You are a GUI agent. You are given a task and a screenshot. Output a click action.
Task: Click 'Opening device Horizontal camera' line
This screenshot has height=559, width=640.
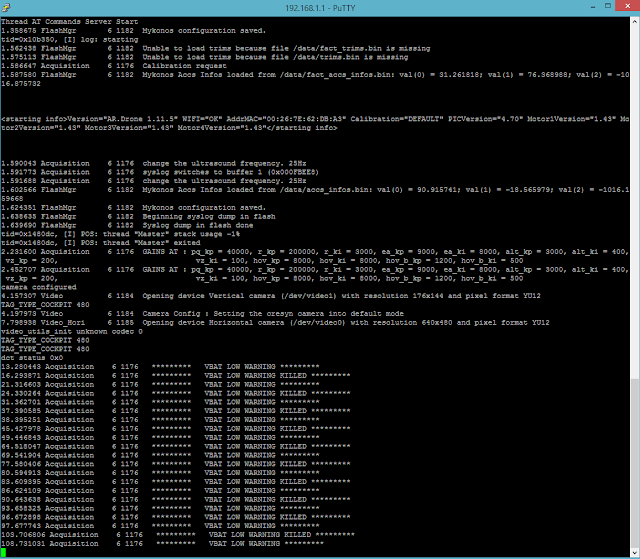[x=275, y=323]
